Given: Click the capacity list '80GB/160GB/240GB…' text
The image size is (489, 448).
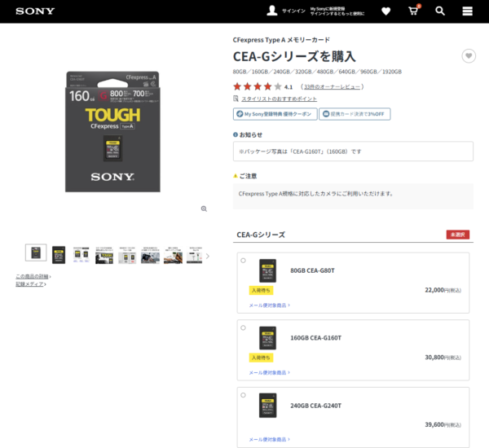Looking at the screenshot, I should pos(317,72).
